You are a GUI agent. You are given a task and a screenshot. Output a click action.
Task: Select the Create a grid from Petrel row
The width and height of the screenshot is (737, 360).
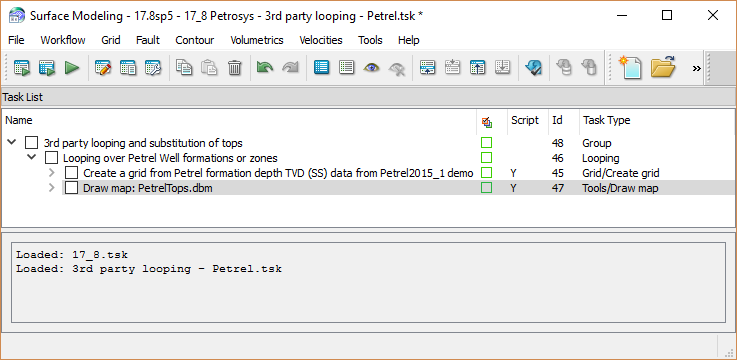click(368, 173)
